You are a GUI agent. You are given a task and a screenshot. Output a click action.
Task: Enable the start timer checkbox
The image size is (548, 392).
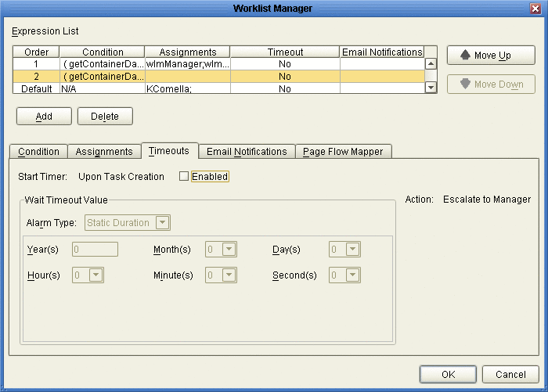tap(184, 176)
